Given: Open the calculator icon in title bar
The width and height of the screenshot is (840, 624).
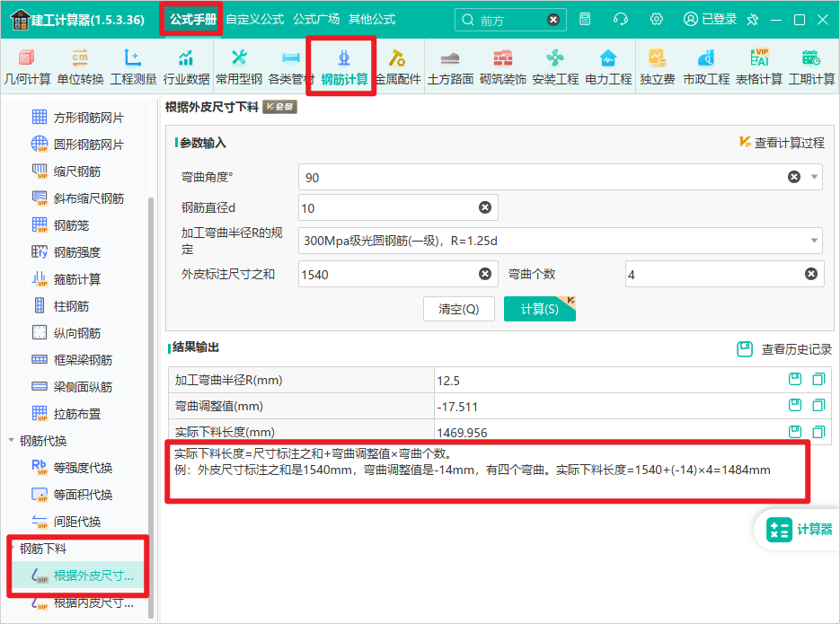Looking at the screenshot, I should click(585, 19).
